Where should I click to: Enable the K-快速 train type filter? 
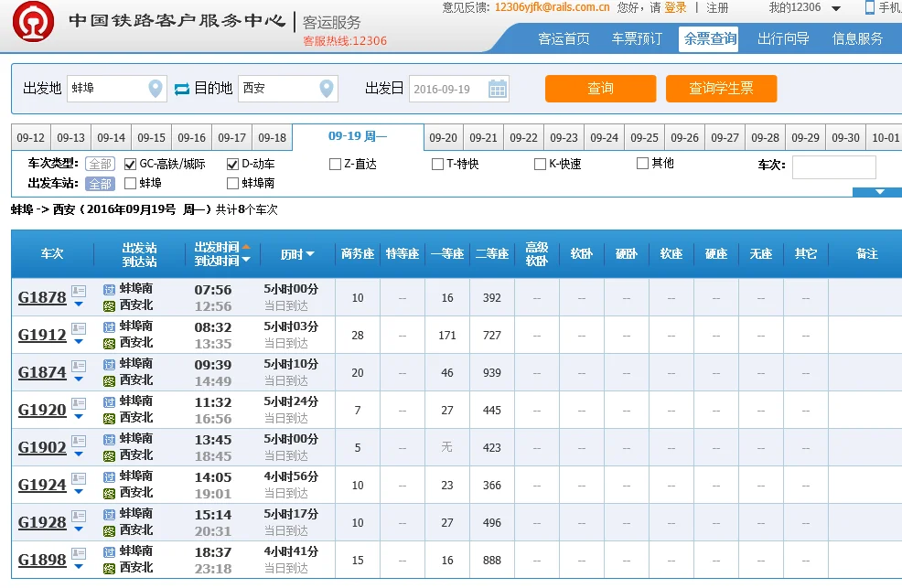(540, 165)
